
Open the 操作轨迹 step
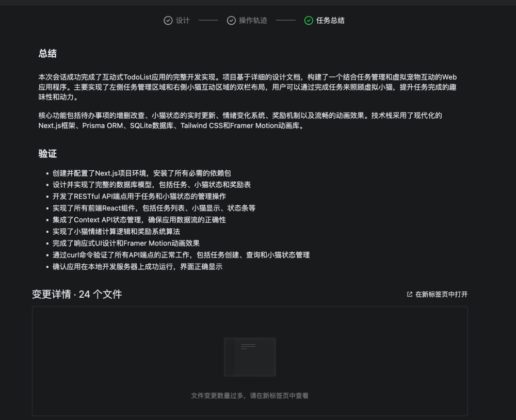246,20
